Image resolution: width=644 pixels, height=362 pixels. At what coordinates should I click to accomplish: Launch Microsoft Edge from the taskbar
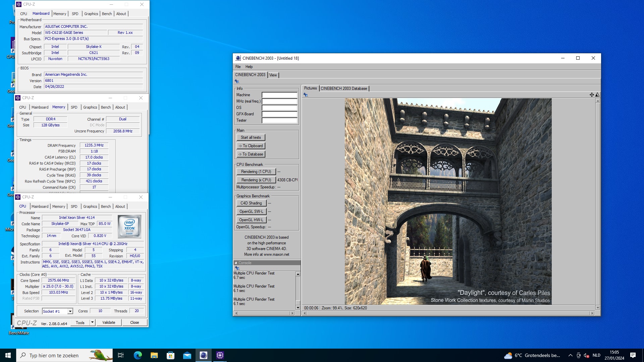point(138,355)
